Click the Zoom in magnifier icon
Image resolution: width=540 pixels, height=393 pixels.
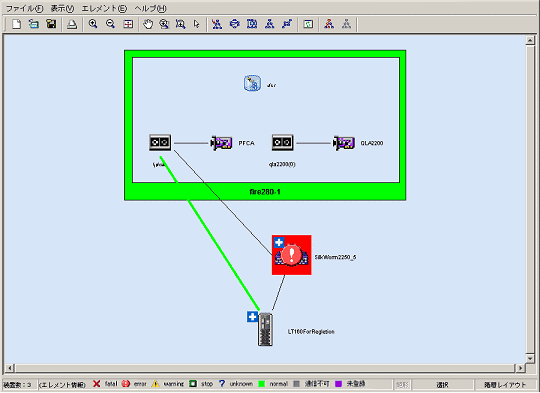[x=93, y=24]
